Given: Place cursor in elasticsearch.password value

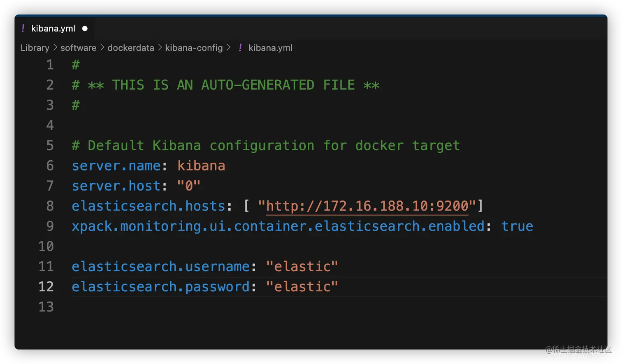Looking at the screenshot, I should [x=302, y=286].
